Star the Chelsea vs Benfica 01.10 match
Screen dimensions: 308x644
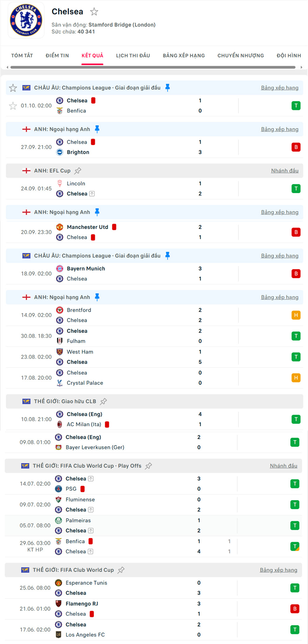click(13, 106)
